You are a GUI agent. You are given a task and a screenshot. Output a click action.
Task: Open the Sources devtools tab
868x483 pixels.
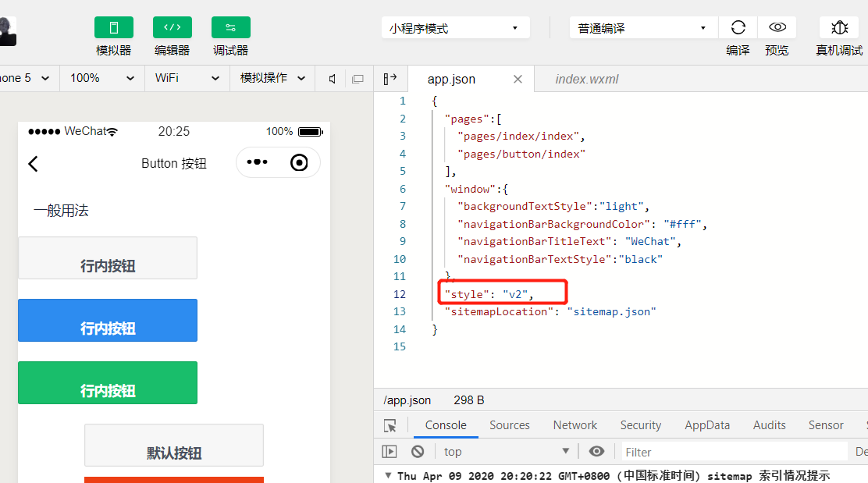pyautogui.click(x=509, y=425)
